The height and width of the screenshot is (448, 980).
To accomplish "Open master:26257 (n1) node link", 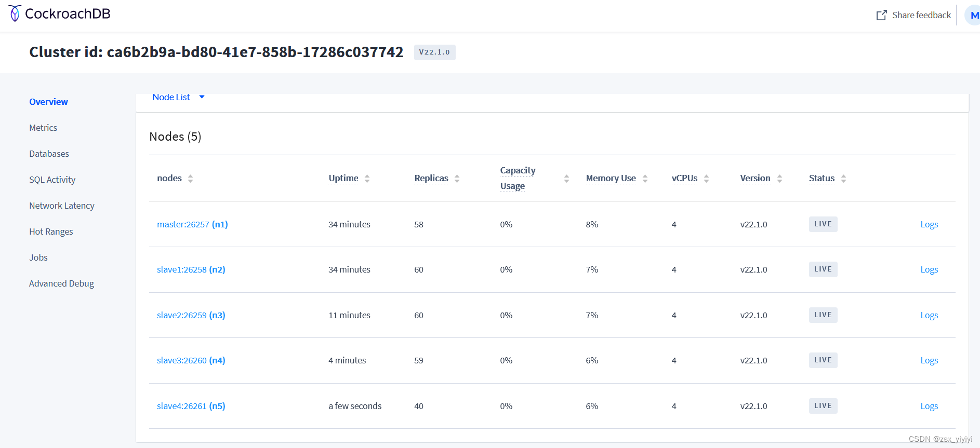I will [192, 224].
